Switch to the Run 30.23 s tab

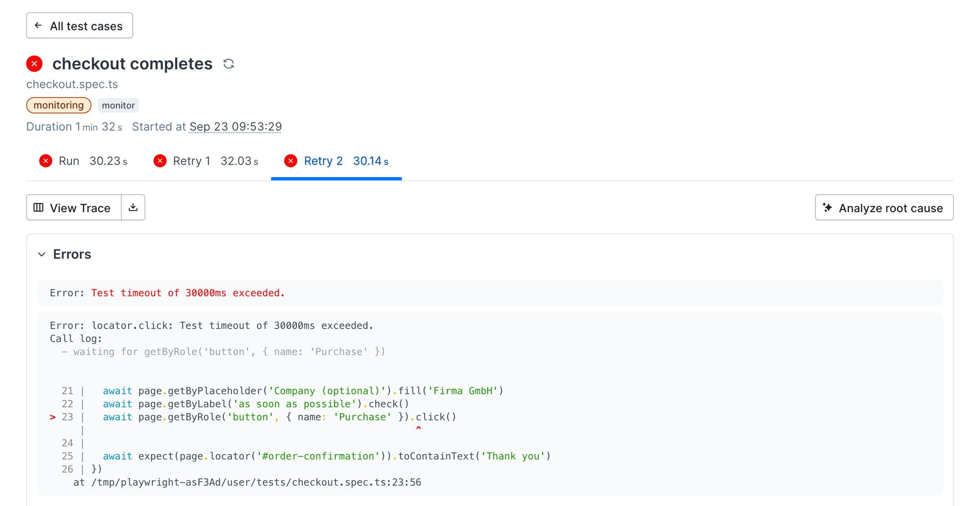tap(83, 161)
